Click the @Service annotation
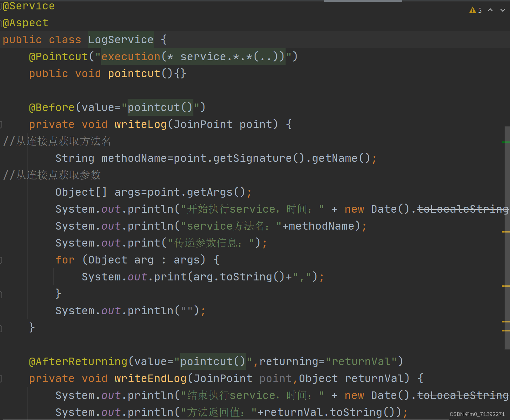Viewport: 510px width, 420px height. tap(29, 6)
